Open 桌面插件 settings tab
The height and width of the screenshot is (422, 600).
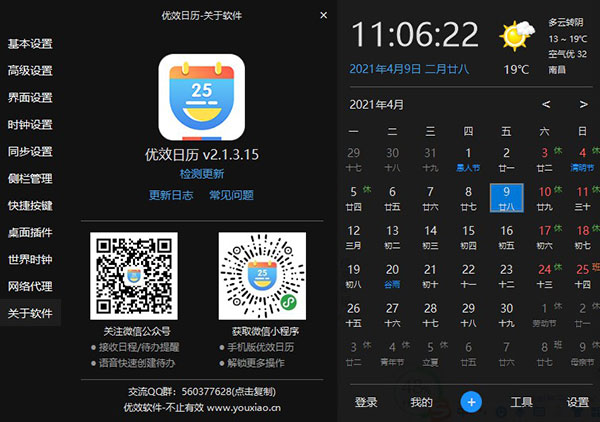click(x=30, y=233)
